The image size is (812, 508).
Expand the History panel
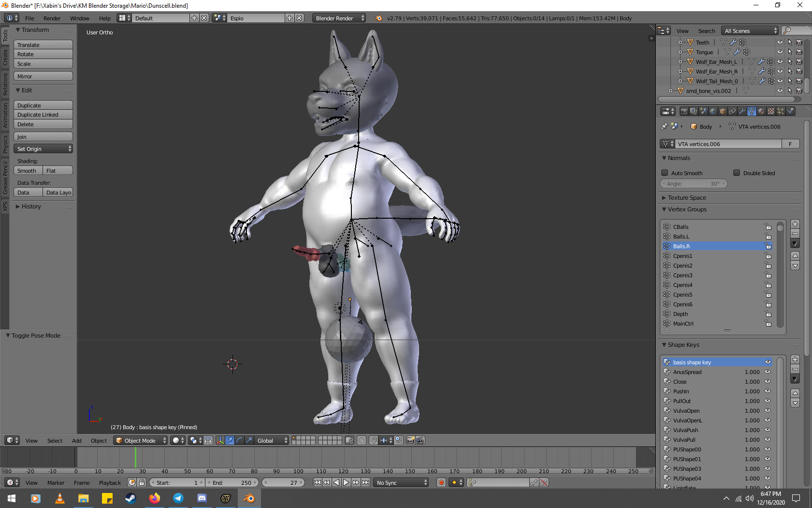pos(31,207)
